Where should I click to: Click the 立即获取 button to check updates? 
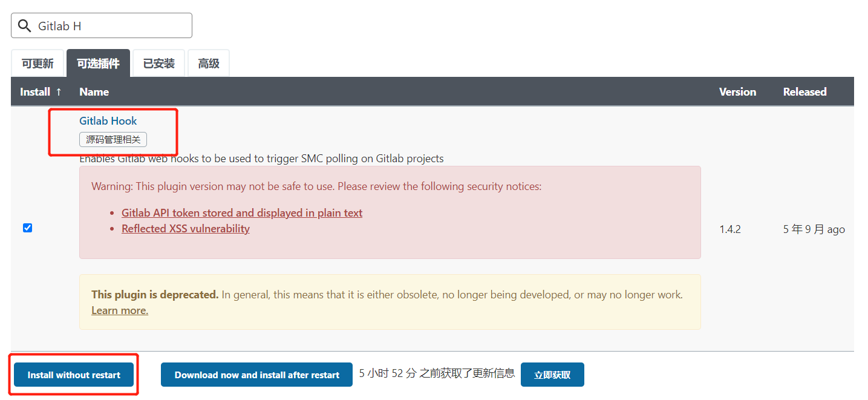click(552, 375)
